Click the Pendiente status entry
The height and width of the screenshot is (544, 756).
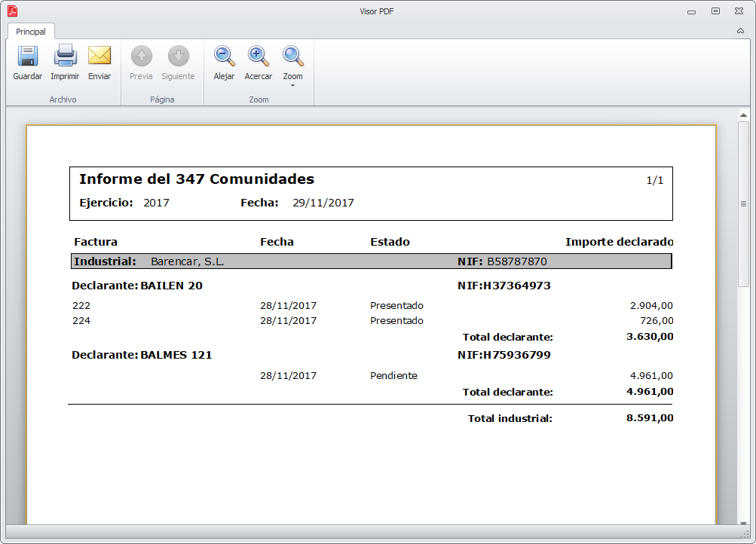[393, 375]
